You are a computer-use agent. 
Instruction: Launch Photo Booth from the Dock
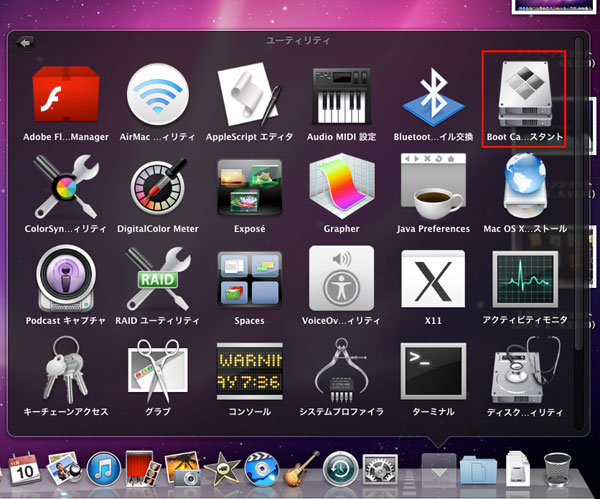[x=143, y=469]
